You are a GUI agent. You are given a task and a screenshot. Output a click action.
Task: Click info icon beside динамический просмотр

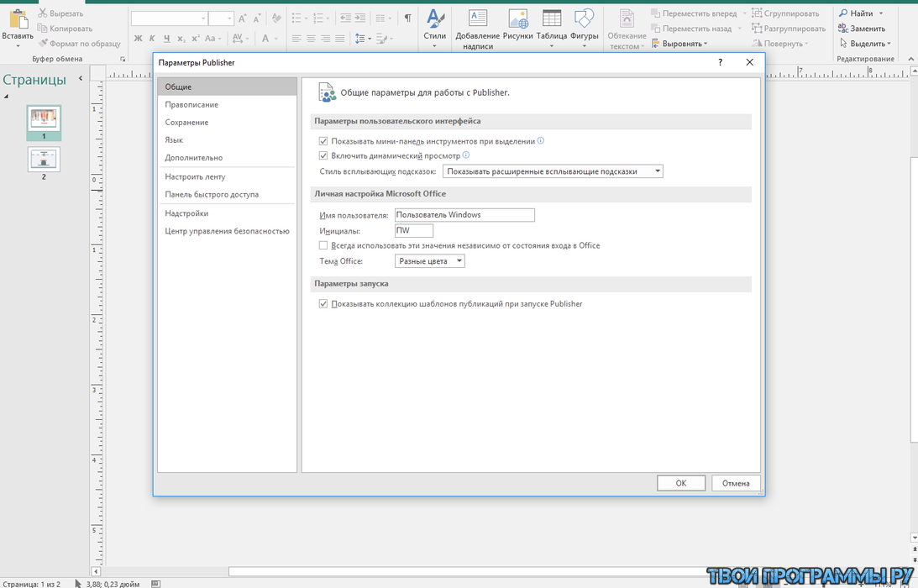[466, 155]
